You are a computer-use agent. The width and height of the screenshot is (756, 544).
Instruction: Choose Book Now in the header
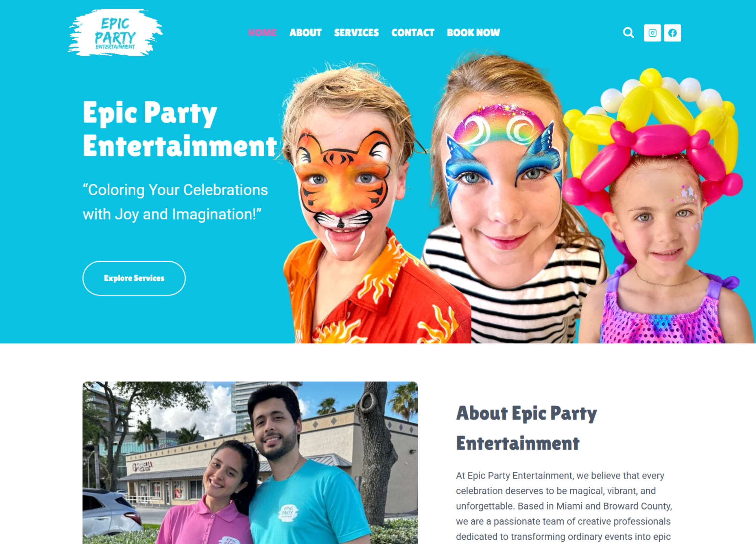click(473, 33)
